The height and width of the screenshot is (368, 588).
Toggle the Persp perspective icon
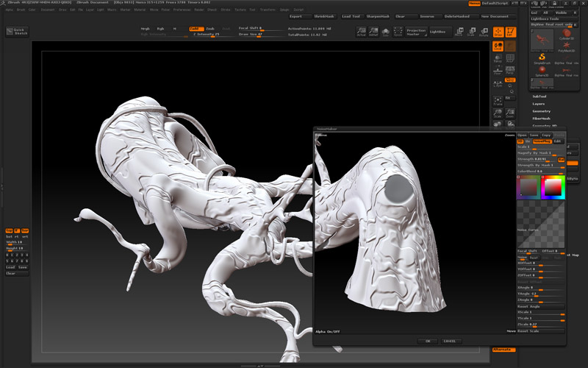tap(510, 71)
